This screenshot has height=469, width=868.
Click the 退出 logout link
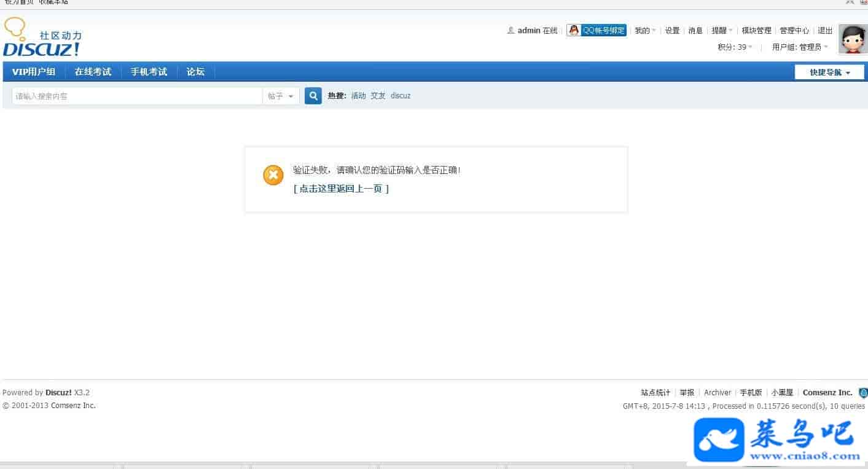click(825, 30)
